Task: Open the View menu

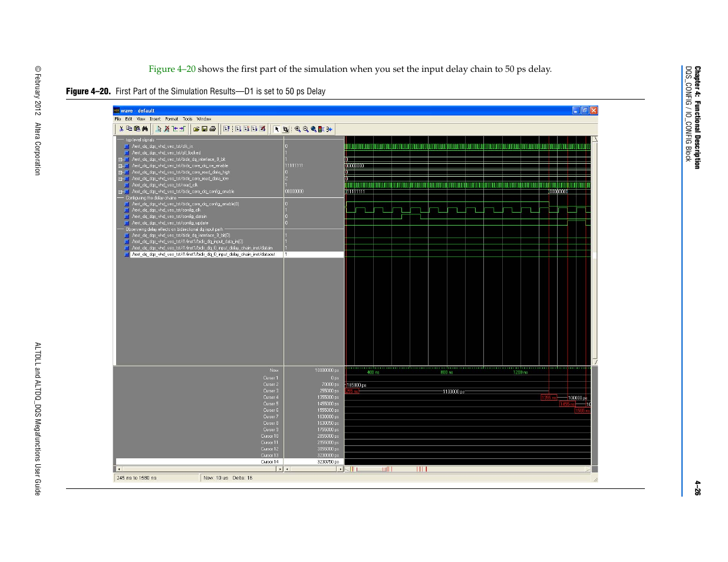Action: pos(141,119)
